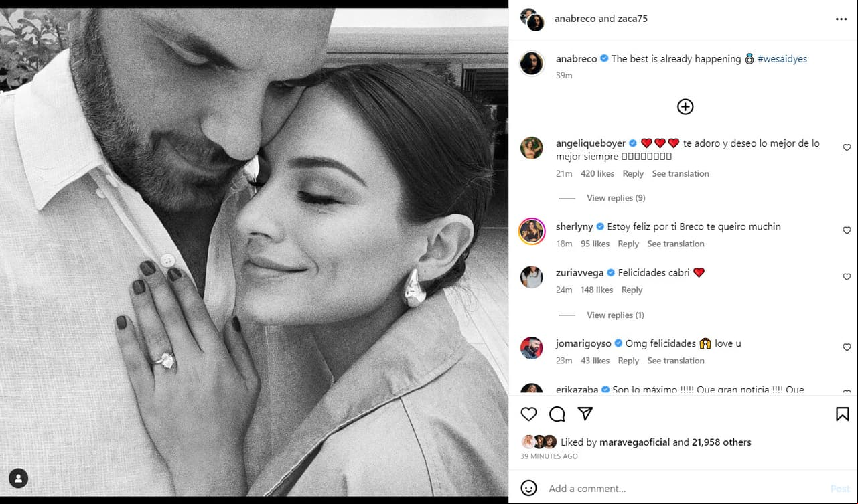Reply to sherlyny's comment
Viewport: 858px width, 504px height.
pos(628,244)
